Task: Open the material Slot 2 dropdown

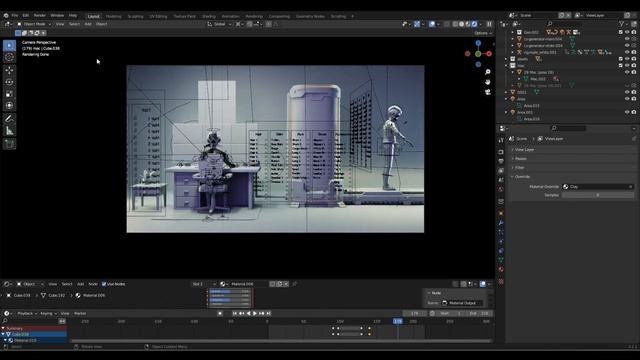Action: pos(204,284)
